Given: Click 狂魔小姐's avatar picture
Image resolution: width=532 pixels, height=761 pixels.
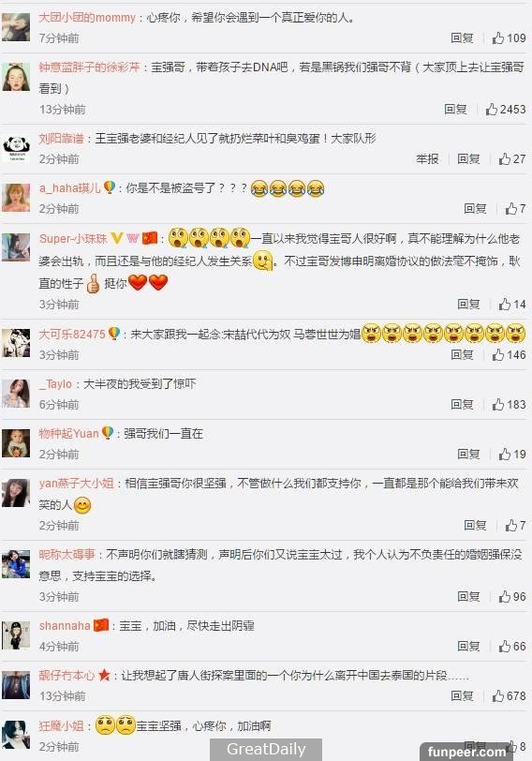Looking at the screenshot, I should click(16, 735).
